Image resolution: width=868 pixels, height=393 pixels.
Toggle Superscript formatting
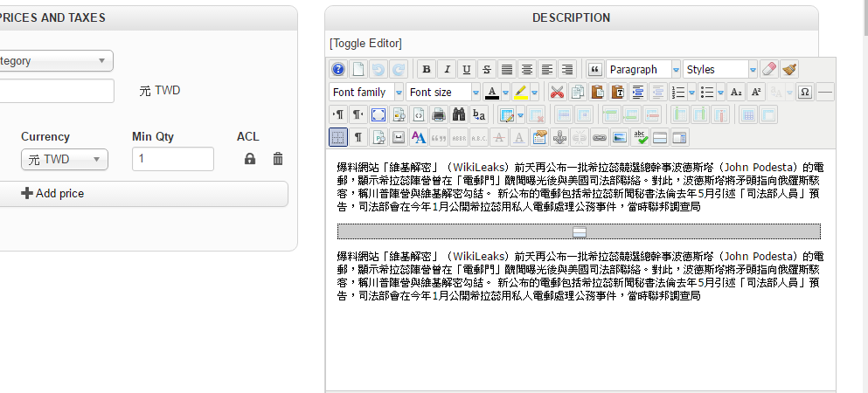click(755, 92)
